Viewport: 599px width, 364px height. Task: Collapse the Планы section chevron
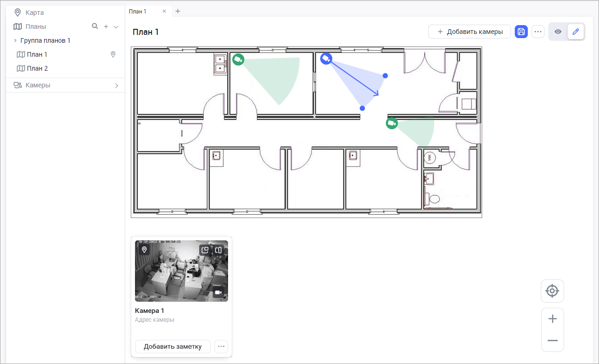click(x=116, y=27)
